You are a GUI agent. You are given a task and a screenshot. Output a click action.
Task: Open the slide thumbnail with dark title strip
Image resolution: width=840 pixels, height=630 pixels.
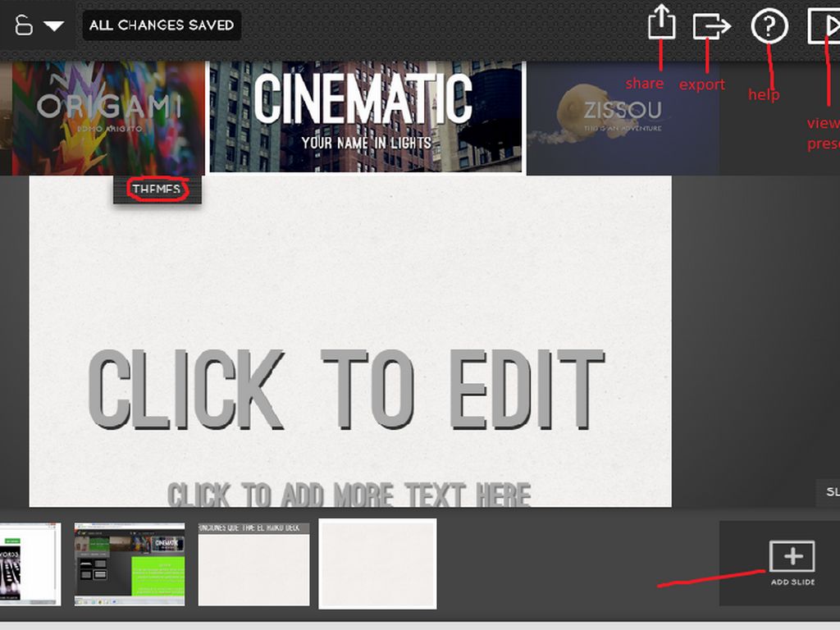click(253, 564)
